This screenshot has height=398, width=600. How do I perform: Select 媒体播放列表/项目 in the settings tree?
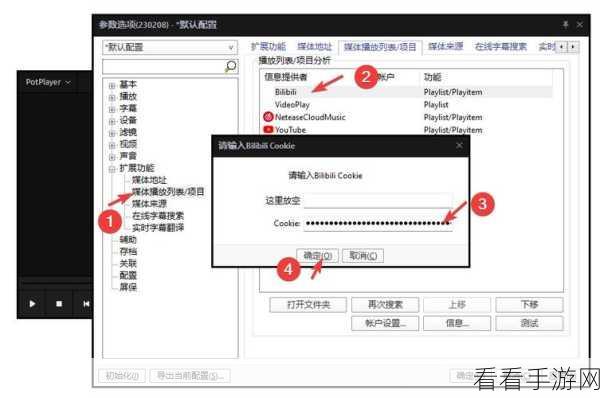click(168, 192)
